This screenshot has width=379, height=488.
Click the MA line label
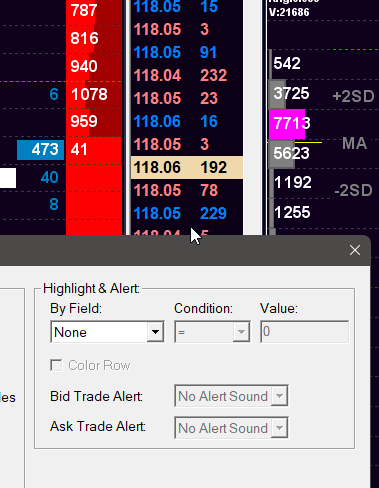point(354,144)
